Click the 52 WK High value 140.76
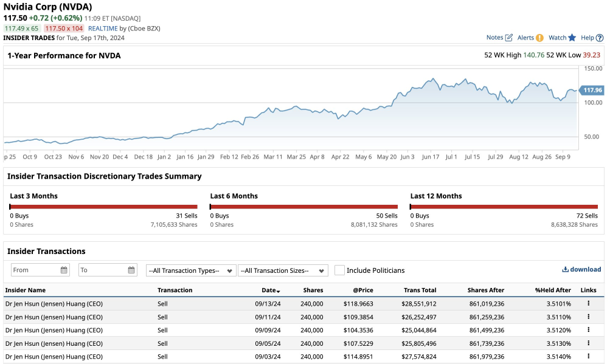Viewport: 610px width, 364px height. pyautogui.click(x=534, y=55)
